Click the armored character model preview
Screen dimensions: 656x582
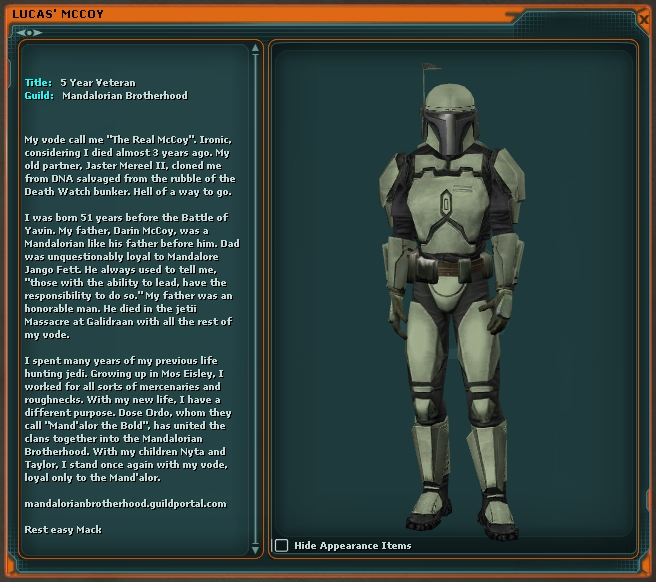click(452, 301)
